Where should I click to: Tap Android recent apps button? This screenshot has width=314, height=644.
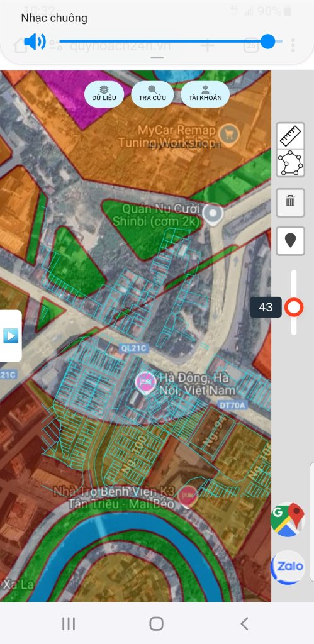(68, 623)
